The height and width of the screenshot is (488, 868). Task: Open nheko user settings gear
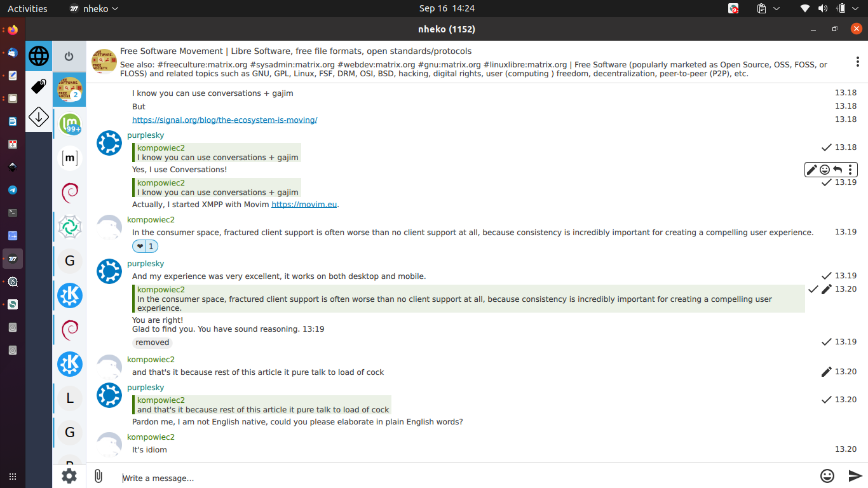tap(69, 475)
